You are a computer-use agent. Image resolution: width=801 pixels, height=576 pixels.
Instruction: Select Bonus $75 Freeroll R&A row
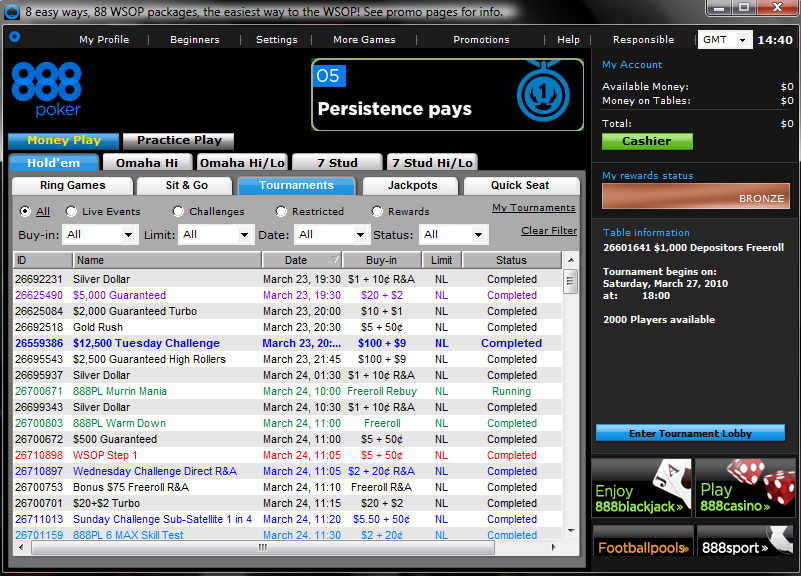[x=288, y=487]
